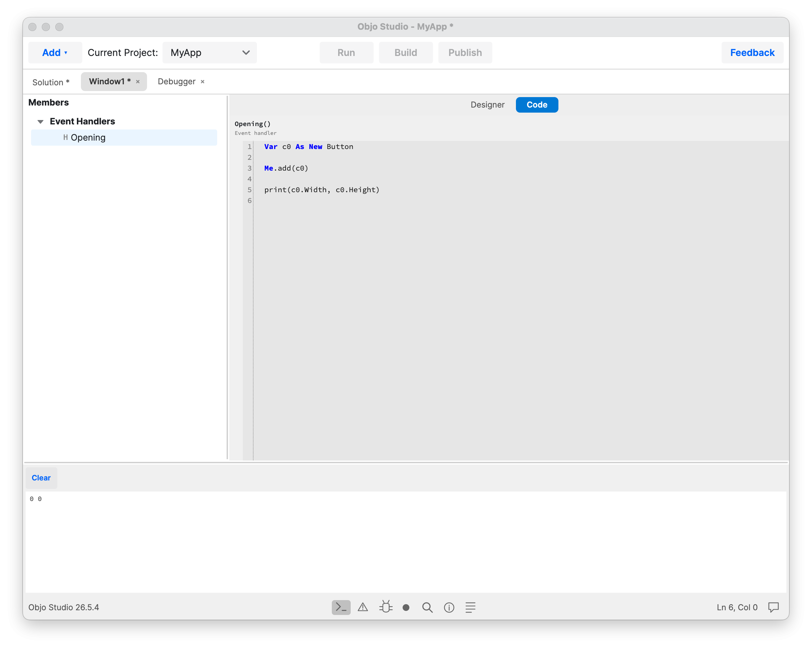
Task: Click line number 1 in gutter
Action: 249,147
